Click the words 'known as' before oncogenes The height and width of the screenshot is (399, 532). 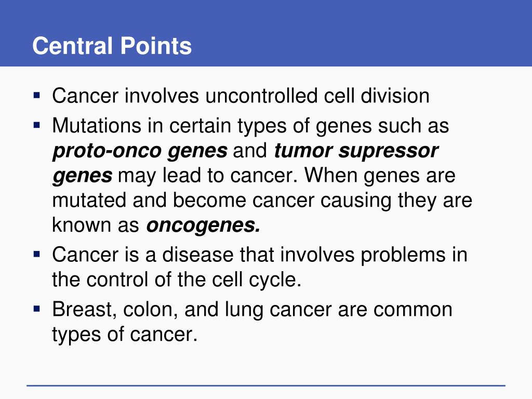96,224
